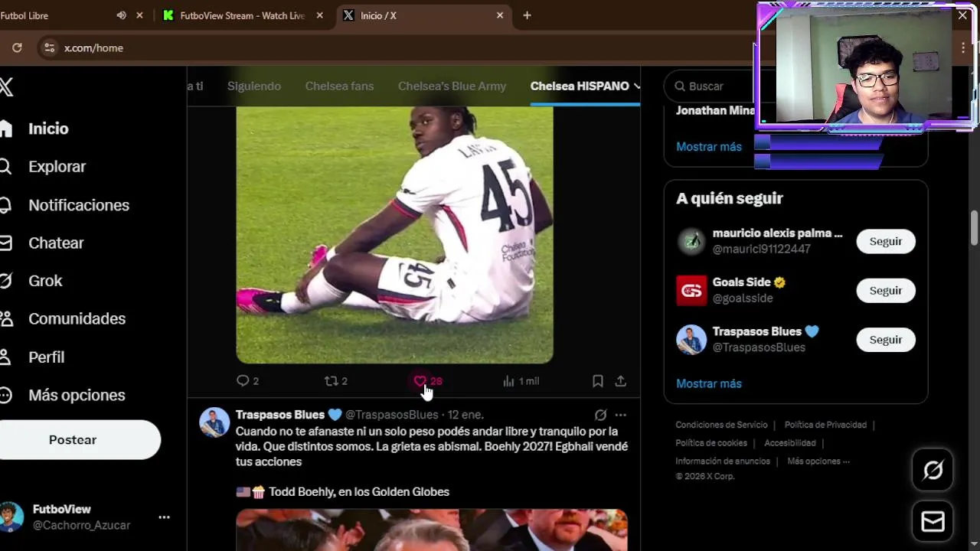
Task: Open the 12 ene. post timestamp
Action: [x=465, y=415]
